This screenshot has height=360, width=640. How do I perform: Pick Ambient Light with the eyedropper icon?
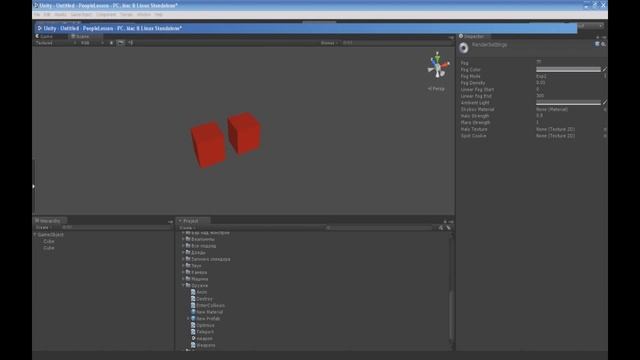pos(604,102)
